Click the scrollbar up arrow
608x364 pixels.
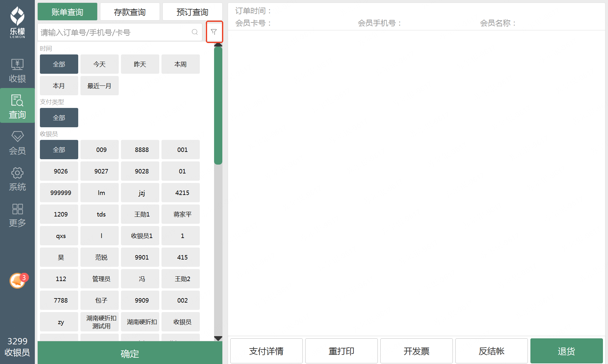[218, 45]
